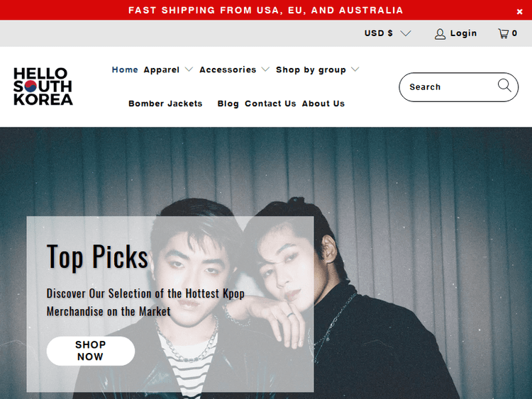Expand the Apparel menu chevron
Image resolution: width=532 pixels, height=399 pixels.
[x=189, y=69]
